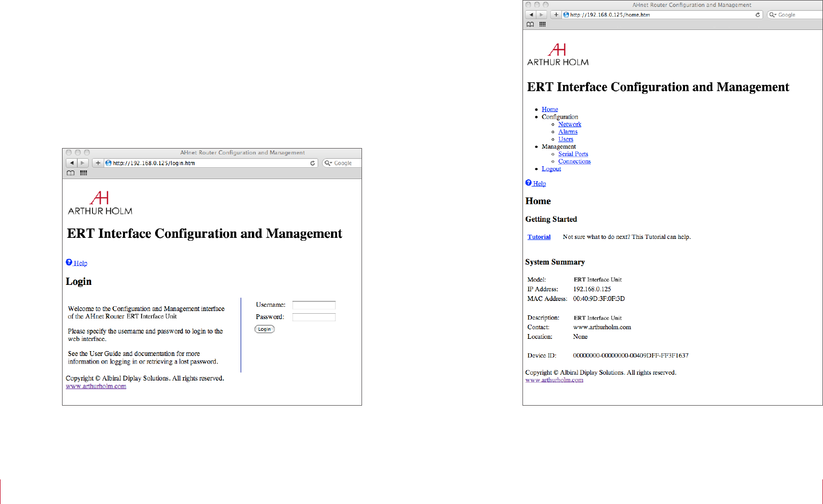Screen dimensions: 823x504
Task: Show Top Sites grid in home window
Action: coord(542,25)
